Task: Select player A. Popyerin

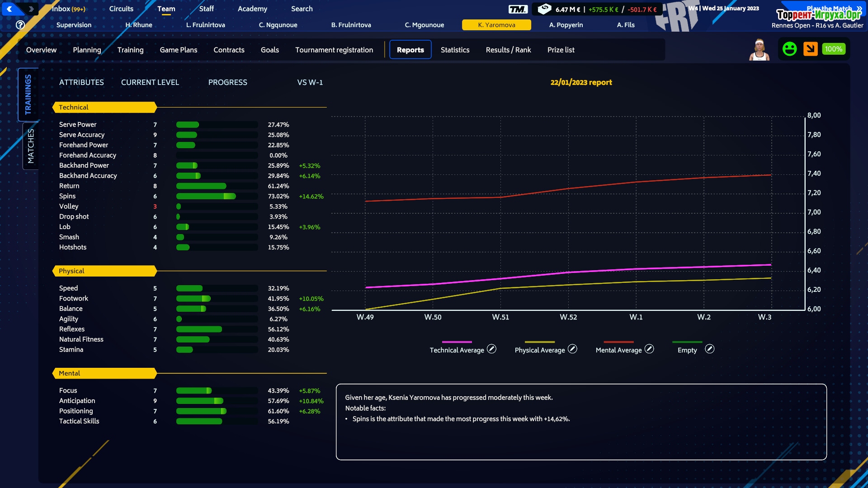Action: point(566,25)
